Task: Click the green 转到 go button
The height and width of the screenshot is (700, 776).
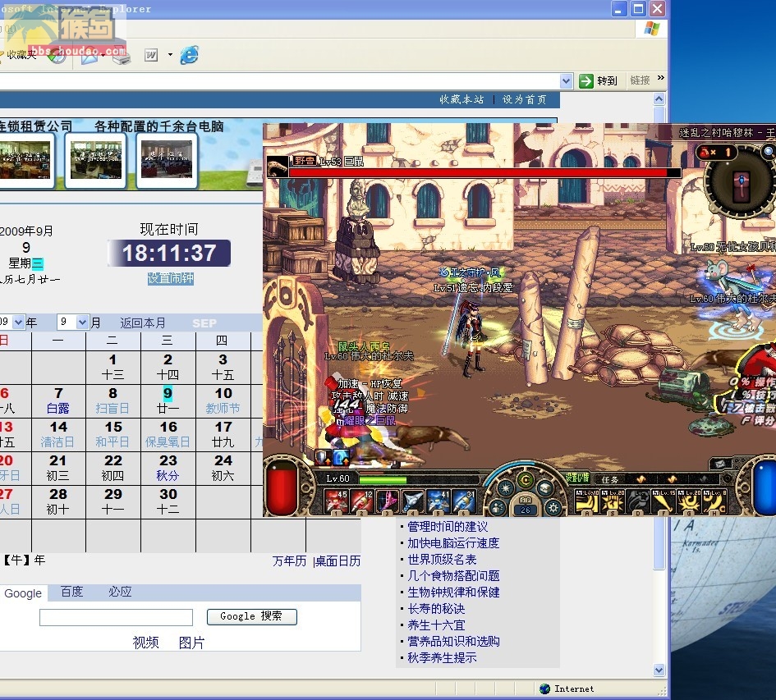Action: (x=599, y=80)
